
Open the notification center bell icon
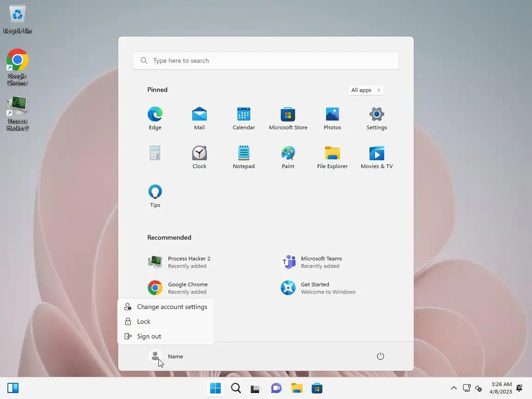pyautogui.click(x=520, y=388)
